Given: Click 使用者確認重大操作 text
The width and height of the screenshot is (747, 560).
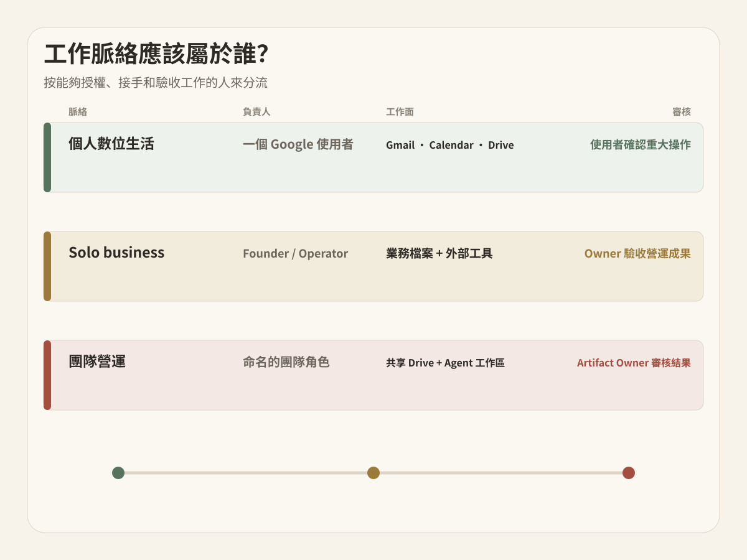Looking at the screenshot, I should coord(641,145).
